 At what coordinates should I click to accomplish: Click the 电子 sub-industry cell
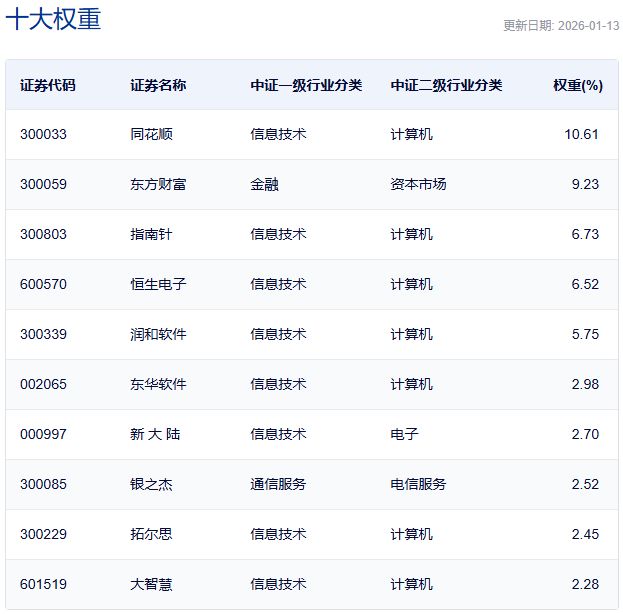tap(404, 434)
